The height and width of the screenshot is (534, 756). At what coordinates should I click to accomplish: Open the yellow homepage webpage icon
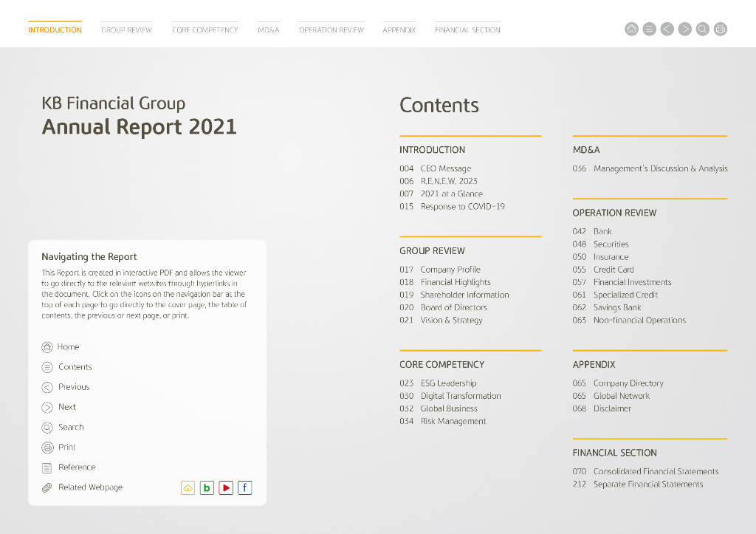pos(188,487)
